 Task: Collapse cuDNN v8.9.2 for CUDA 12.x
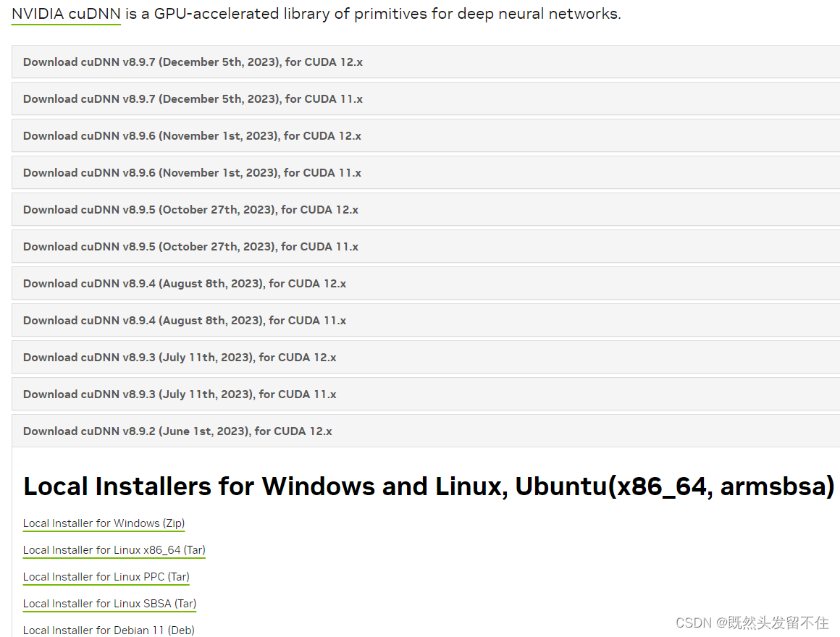coord(426,431)
